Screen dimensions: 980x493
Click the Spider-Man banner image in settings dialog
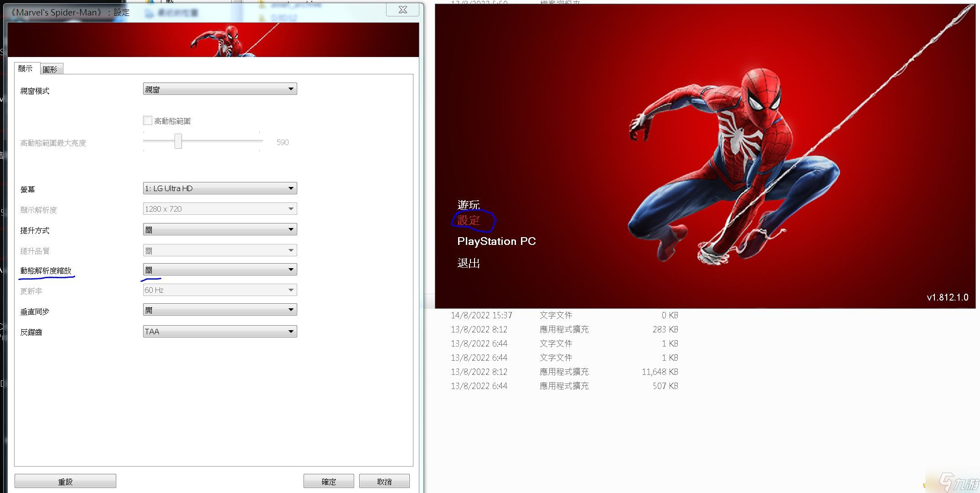(213, 40)
